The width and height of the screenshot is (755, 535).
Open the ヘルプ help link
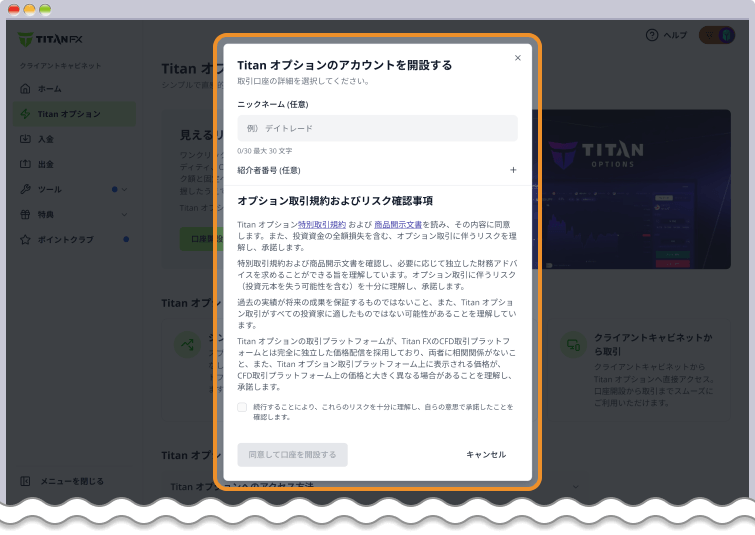click(x=675, y=35)
